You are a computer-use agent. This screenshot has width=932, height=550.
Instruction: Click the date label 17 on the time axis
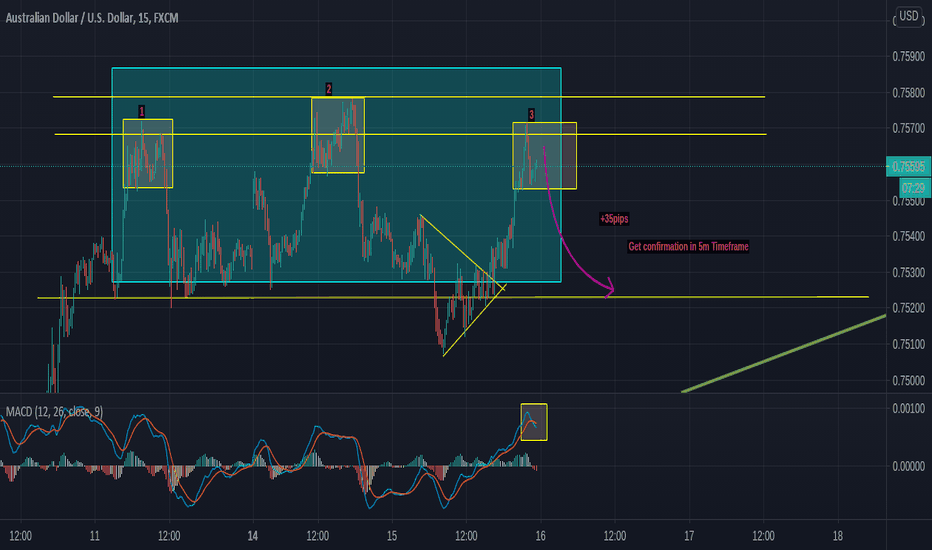click(689, 536)
